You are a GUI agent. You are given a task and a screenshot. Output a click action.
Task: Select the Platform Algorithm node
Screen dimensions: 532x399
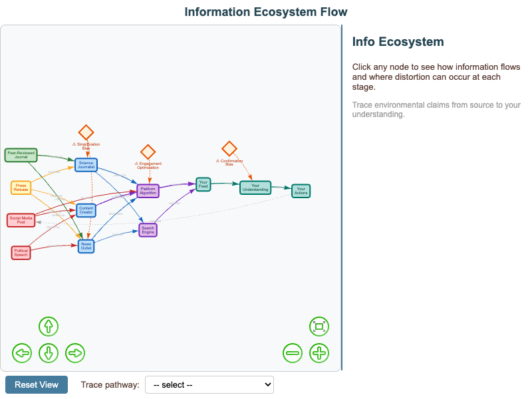tap(148, 191)
